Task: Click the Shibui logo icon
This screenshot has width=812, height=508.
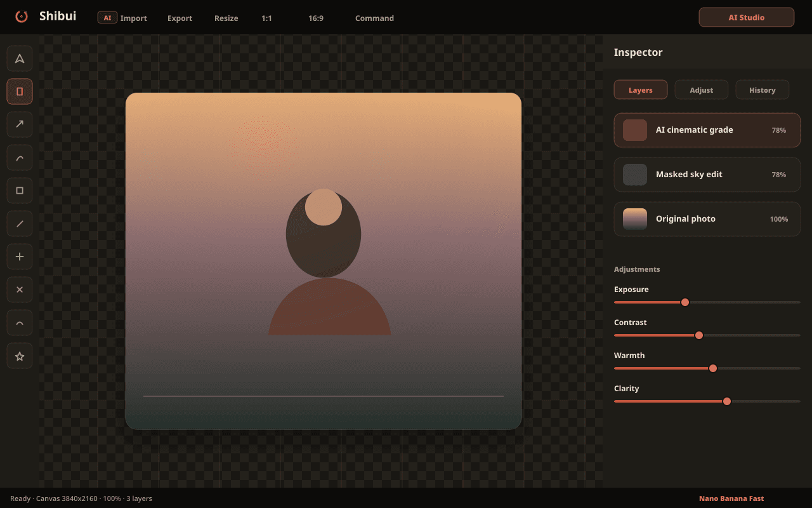Action: [22, 17]
